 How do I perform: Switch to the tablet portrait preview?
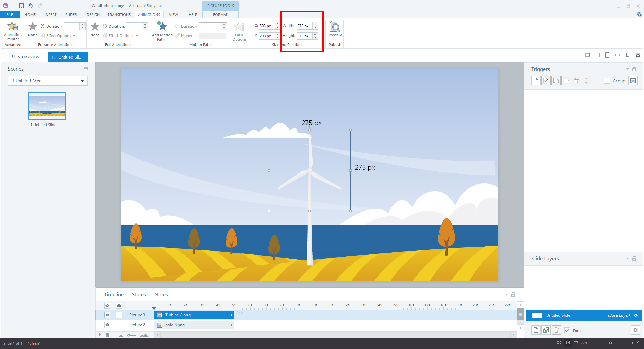607,55
